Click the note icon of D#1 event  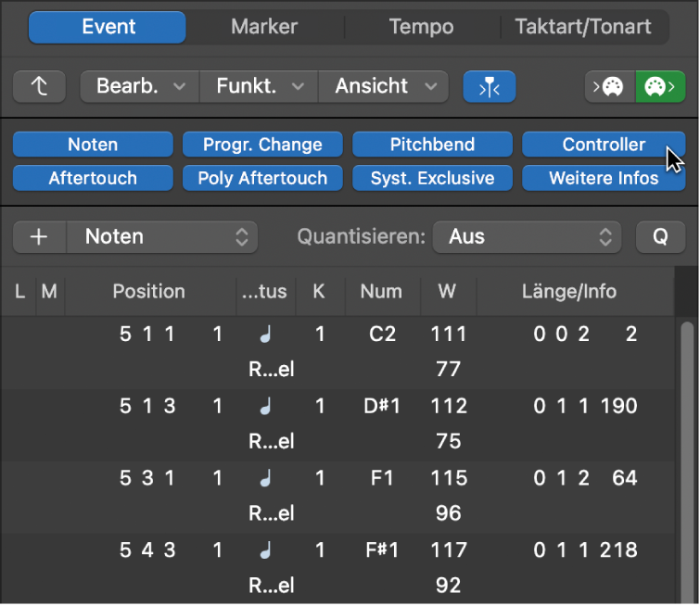266,406
